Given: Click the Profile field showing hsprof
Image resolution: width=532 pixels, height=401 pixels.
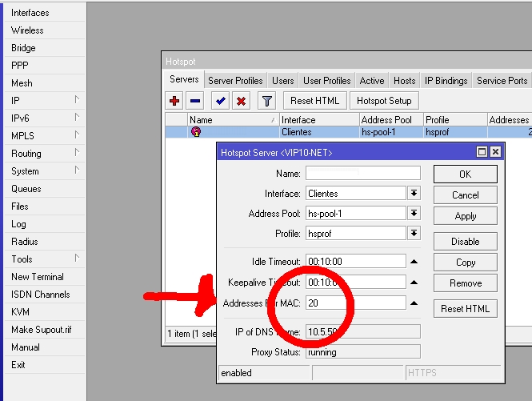Looking at the screenshot, I should [x=355, y=234].
